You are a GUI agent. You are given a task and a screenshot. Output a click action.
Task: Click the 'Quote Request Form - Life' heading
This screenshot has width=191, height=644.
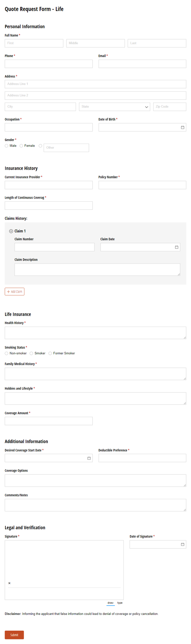tap(34, 9)
